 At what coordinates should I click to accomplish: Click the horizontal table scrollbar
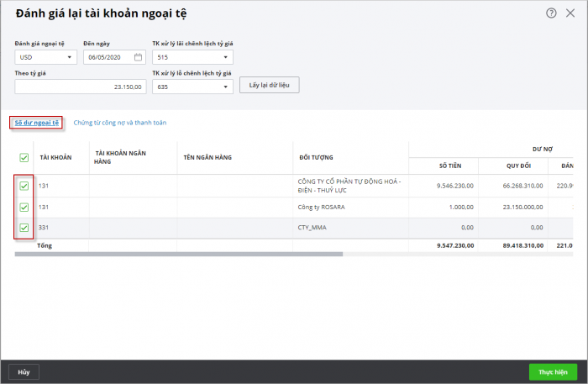[x=176, y=254]
